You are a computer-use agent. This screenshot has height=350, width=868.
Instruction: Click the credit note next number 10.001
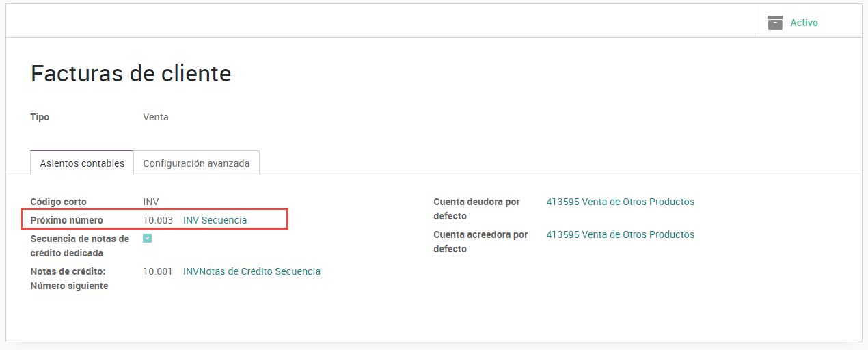coord(158,271)
